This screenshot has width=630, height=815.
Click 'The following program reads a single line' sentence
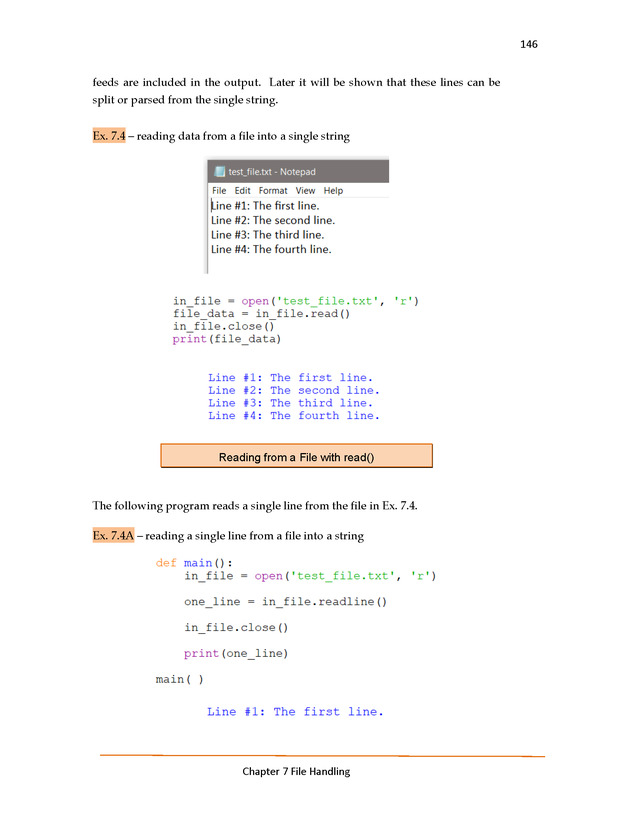click(255, 506)
